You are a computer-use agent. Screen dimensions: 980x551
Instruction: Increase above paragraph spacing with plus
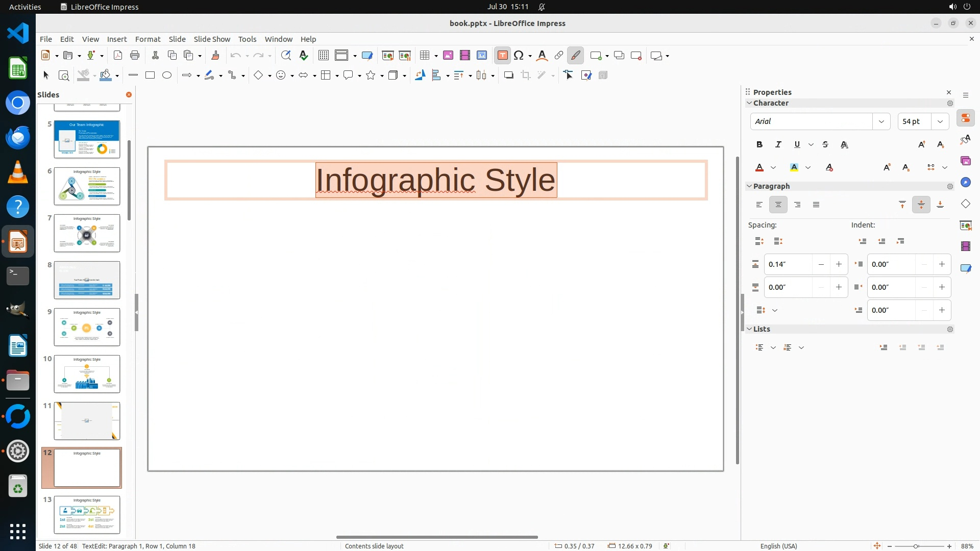coord(839,264)
